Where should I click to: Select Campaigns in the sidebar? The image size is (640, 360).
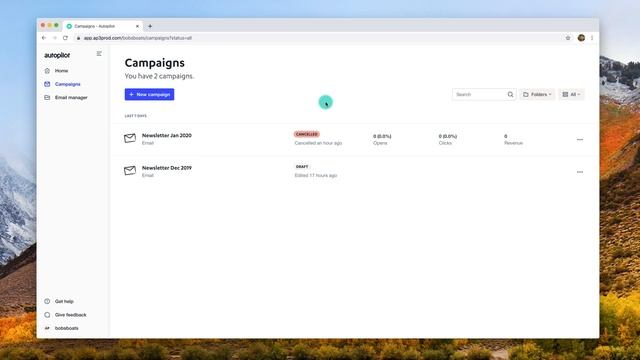click(x=68, y=84)
